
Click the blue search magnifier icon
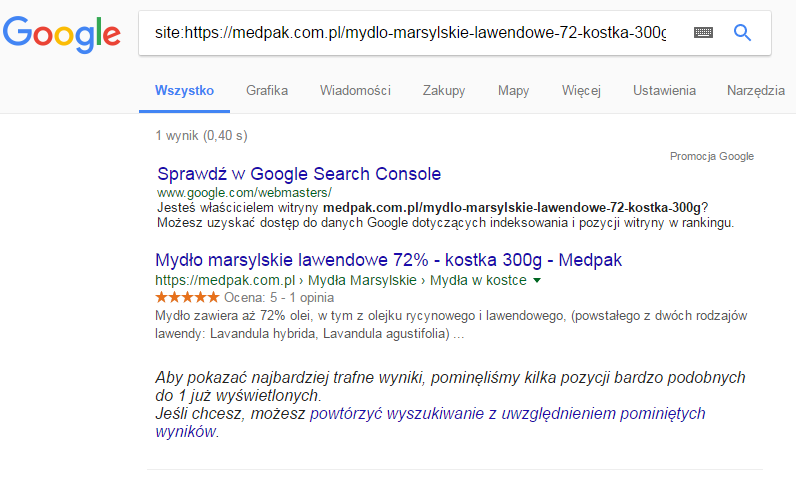(742, 33)
